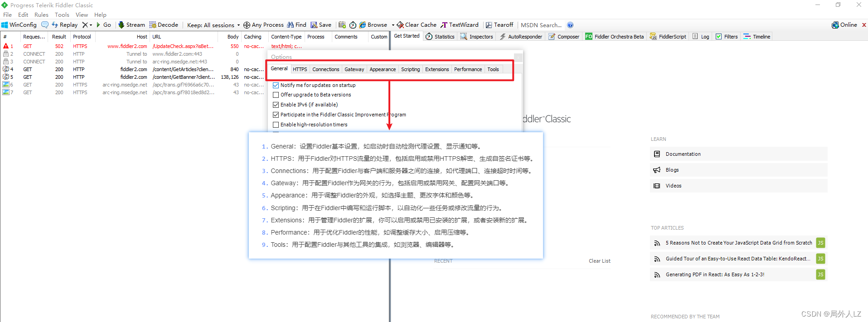Click into MSDN Search field
The height and width of the screenshot is (322, 868).
click(542, 25)
